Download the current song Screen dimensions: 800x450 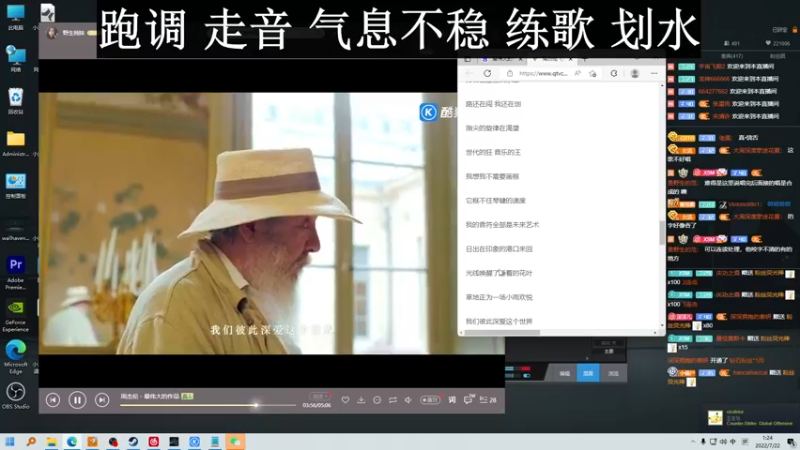click(x=361, y=400)
